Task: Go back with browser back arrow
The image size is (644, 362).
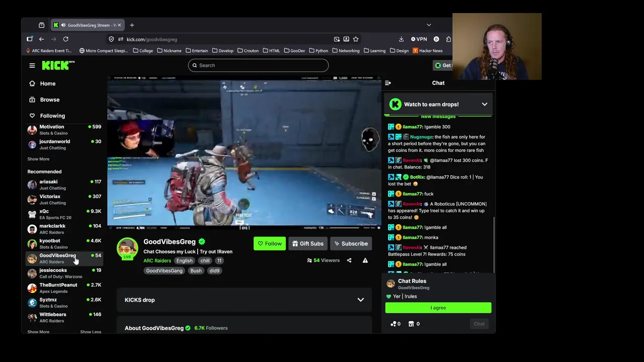Action: coord(42,39)
